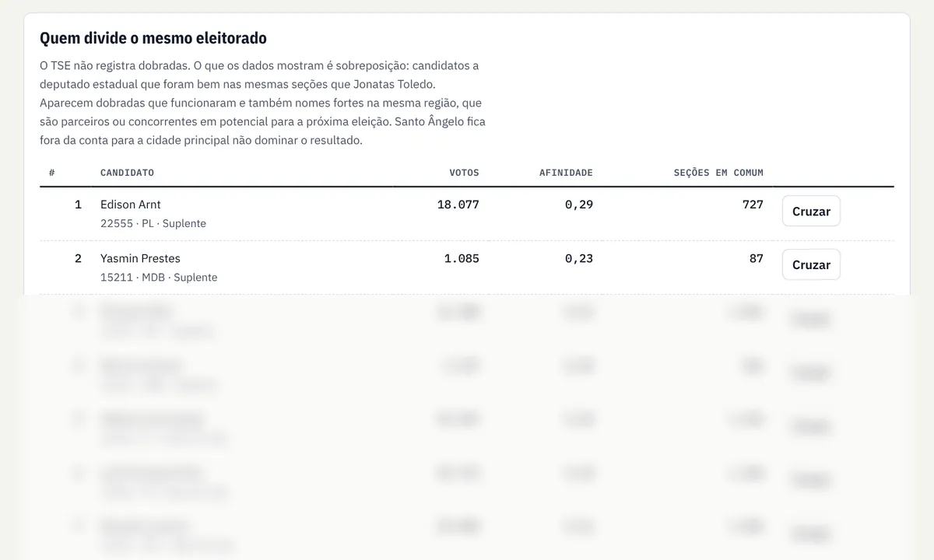Click the VOTOS column header

click(465, 173)
